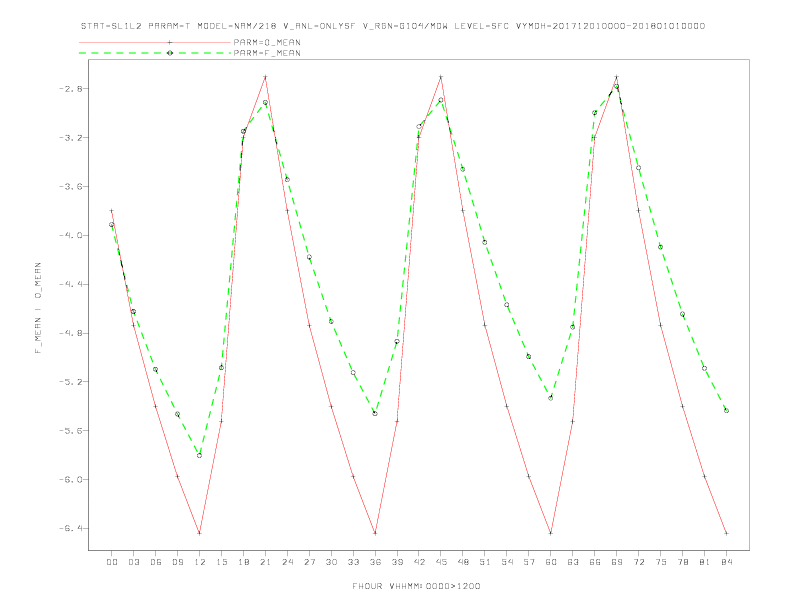
Task: Click the x-axis tick label 42
Action: pos(419,562)
